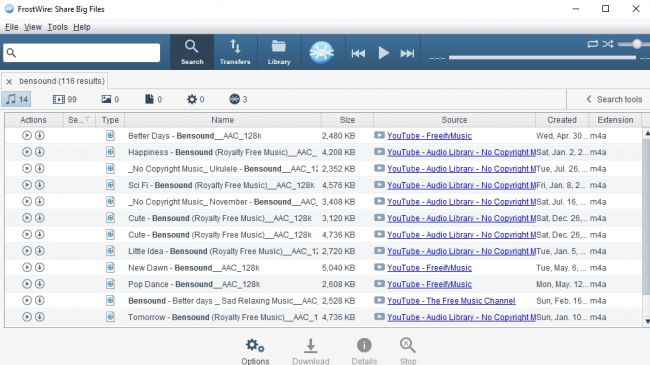Click the Stop search button
650x365 pixels.
pyautogui.click(x=408, y=352)
